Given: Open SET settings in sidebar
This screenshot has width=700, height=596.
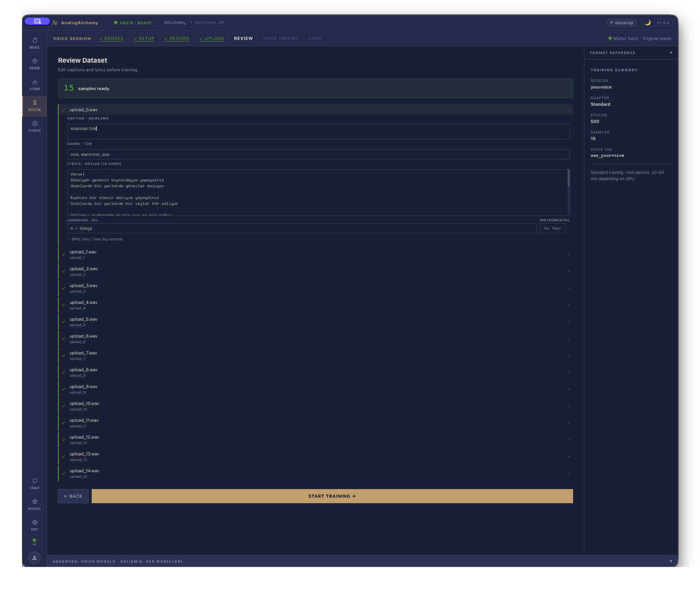Looking at the screenshot, I should click(x=34, y=525).
